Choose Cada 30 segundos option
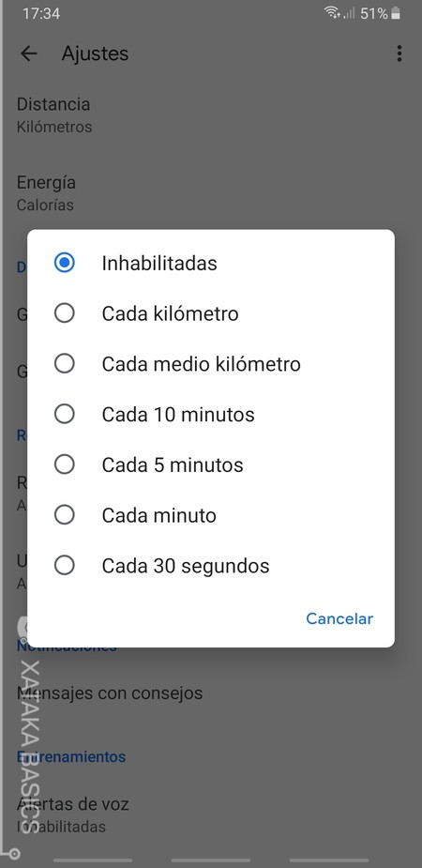422x868 pixels. point(211,566)
